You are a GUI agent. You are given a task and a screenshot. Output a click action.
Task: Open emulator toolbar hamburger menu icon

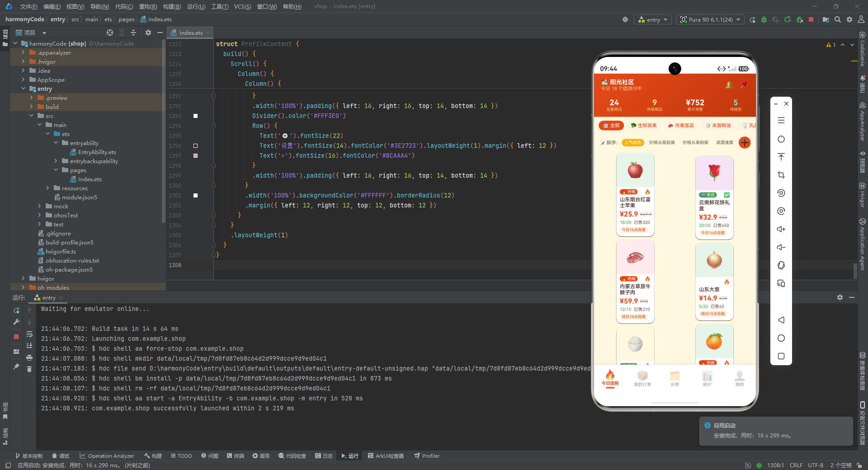(x=781, y=121)
